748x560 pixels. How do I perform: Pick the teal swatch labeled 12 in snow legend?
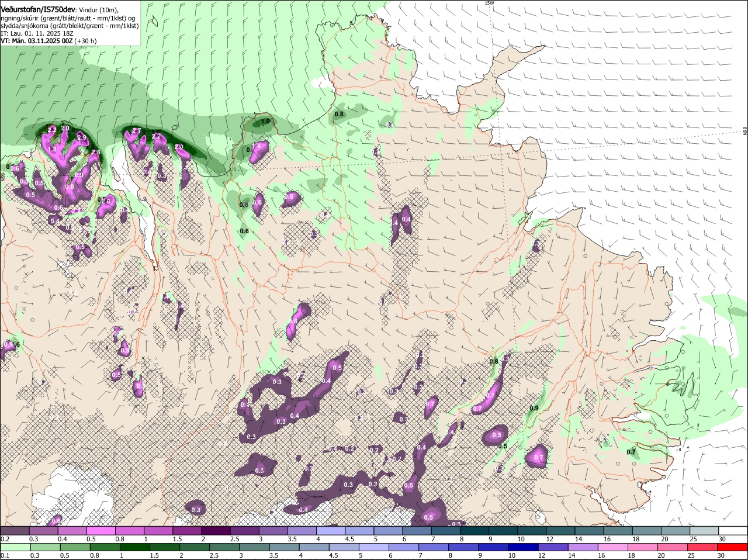pos(560,530)
